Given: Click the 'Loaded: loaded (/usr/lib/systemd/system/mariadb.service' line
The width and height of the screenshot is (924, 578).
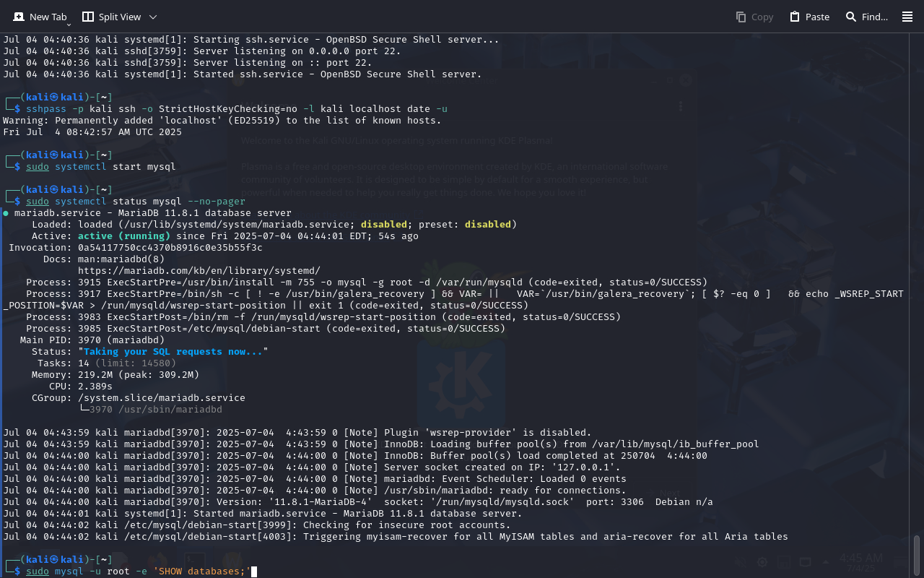Looking at the screenshot, I should click(274, 225).
